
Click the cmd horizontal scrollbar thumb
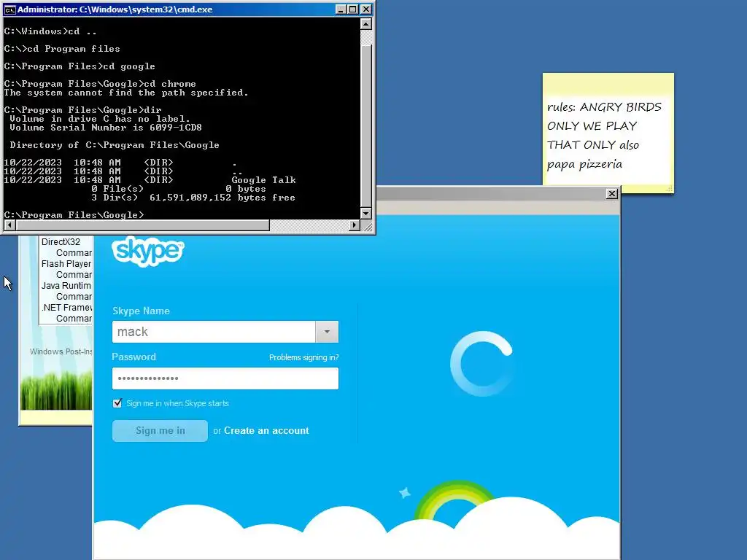click(x=142, y=225)
